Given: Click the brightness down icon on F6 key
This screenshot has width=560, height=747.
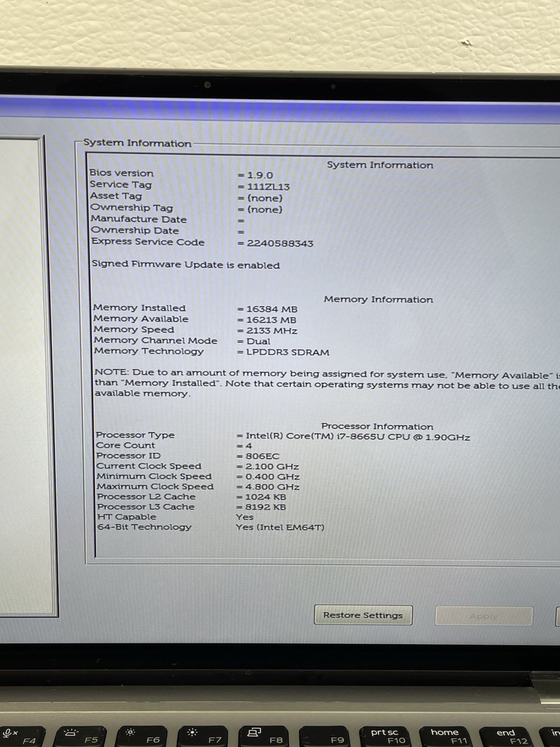Looking at the screenshot, I should point(130,732).
